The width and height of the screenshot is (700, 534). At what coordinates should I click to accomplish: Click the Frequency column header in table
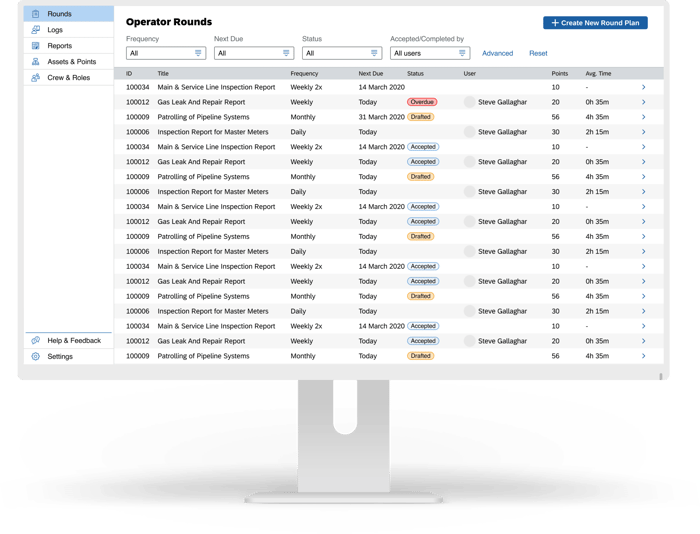[304, 74]
